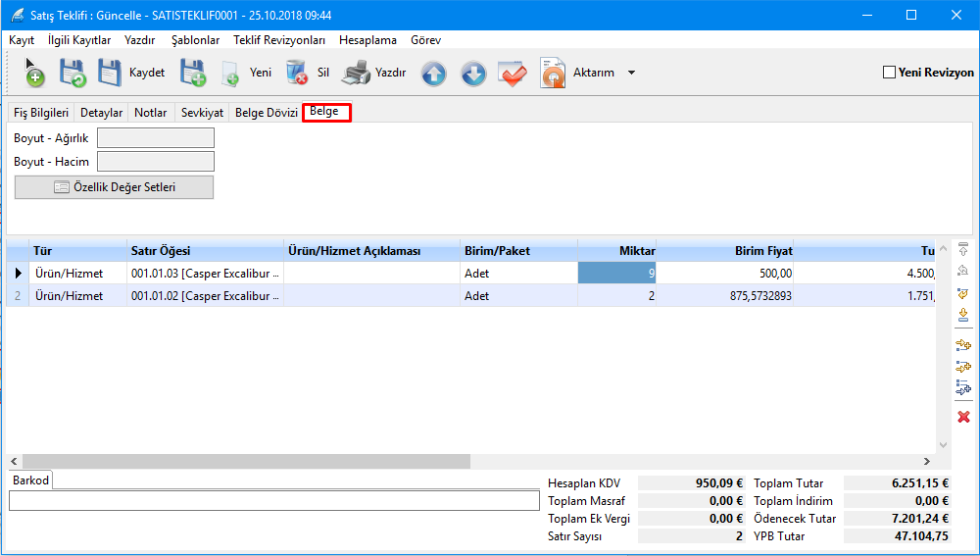Open the Yazdır menu in menu bar
This screenshot has height=556, width=980.
tap(139, 40)
